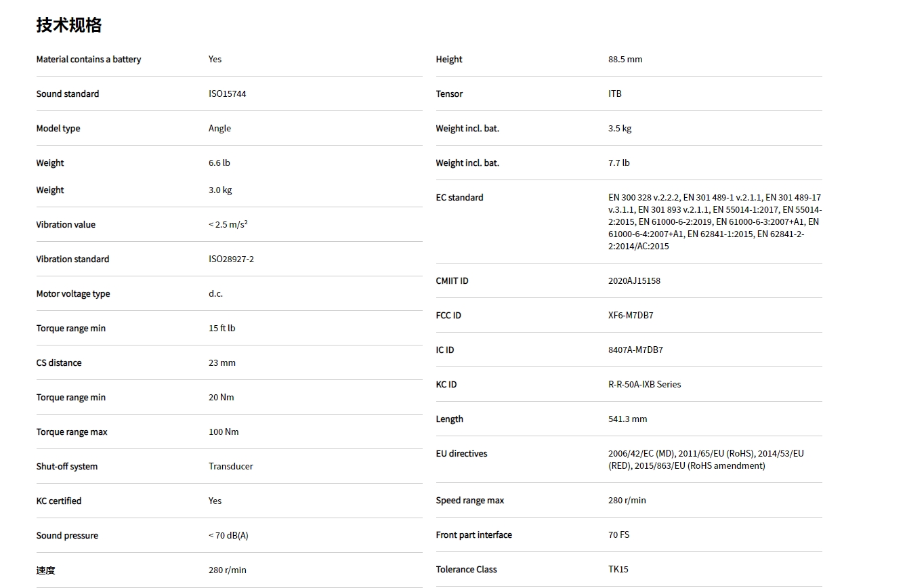Viewport: 907px width, 588px height.
Task: Click the CMIIT ID value 2020AJ15158
Action: pos(634,281)
